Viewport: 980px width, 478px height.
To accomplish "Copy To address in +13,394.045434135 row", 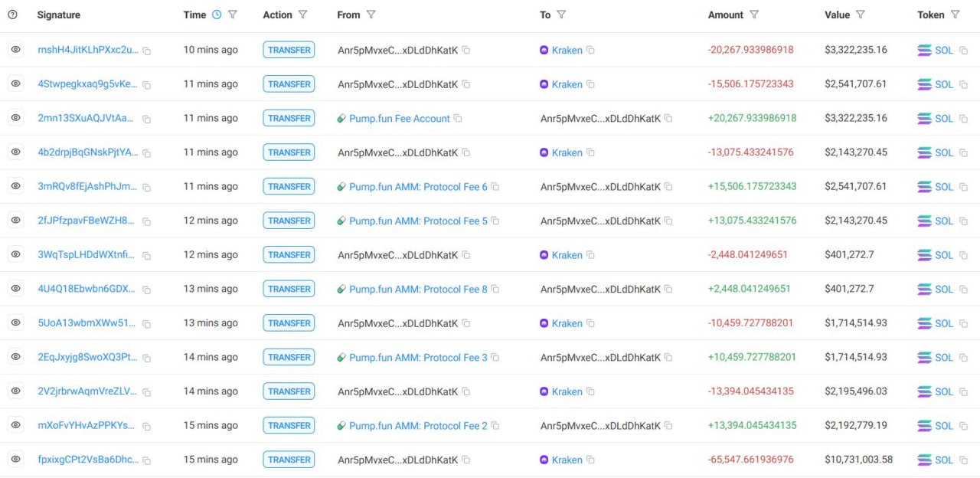I will [x=668, y=425].
